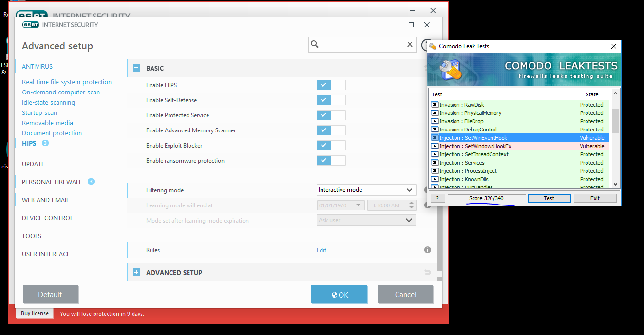This screenshot has width=644, height=335.
Task: Toggle the Enable ransomware protection switch
Action: click(331, 160)
